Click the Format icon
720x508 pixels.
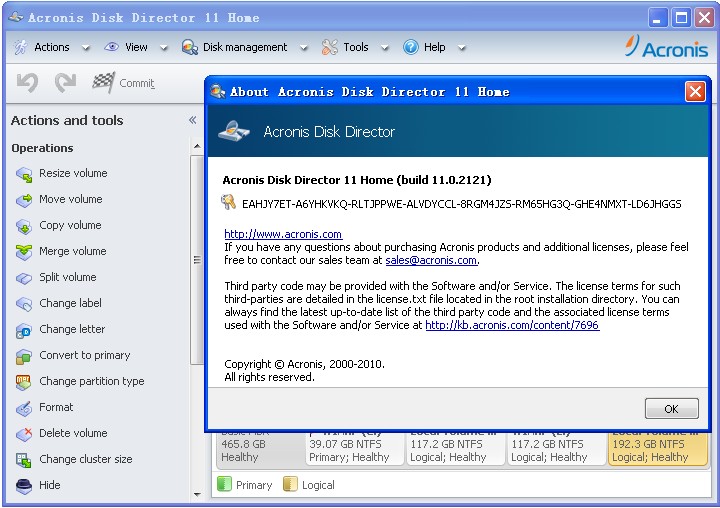point(24,408)
